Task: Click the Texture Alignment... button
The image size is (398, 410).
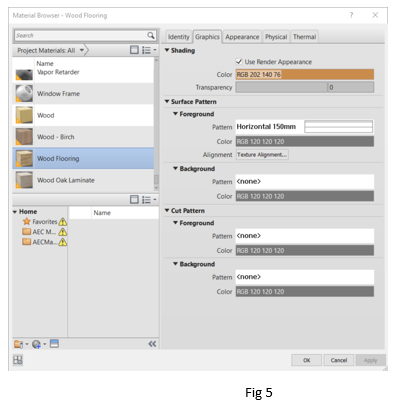Action: tap(262, 155)
